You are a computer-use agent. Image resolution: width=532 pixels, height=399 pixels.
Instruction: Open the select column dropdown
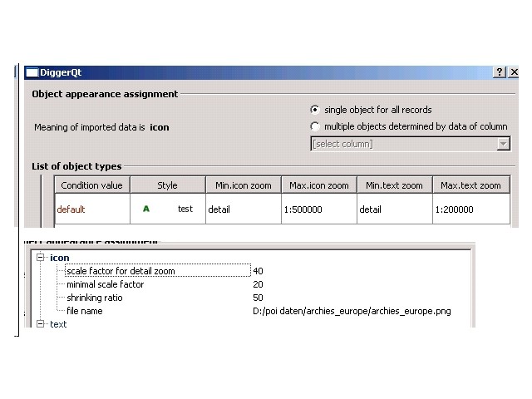[x=503, y=144]
